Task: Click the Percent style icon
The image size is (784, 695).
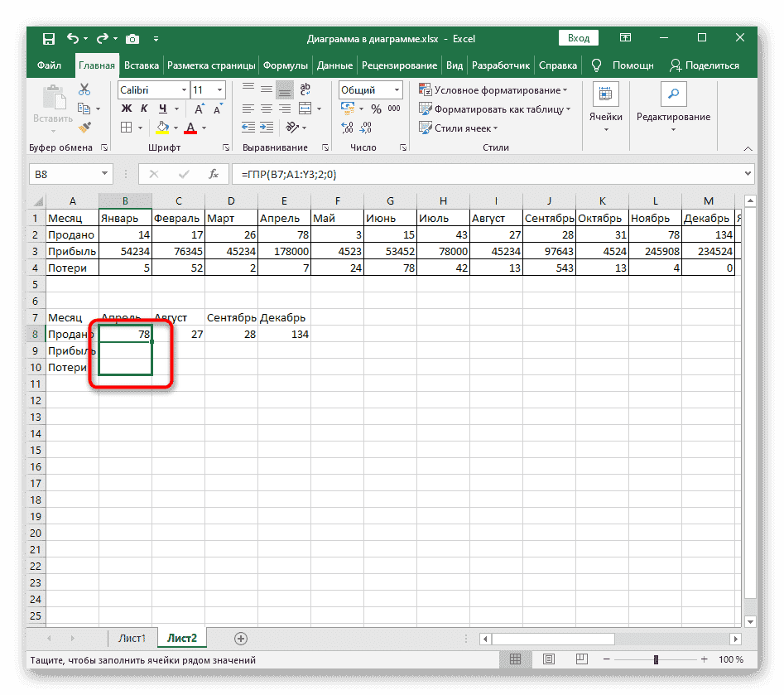Action: [x=377, y=109]
